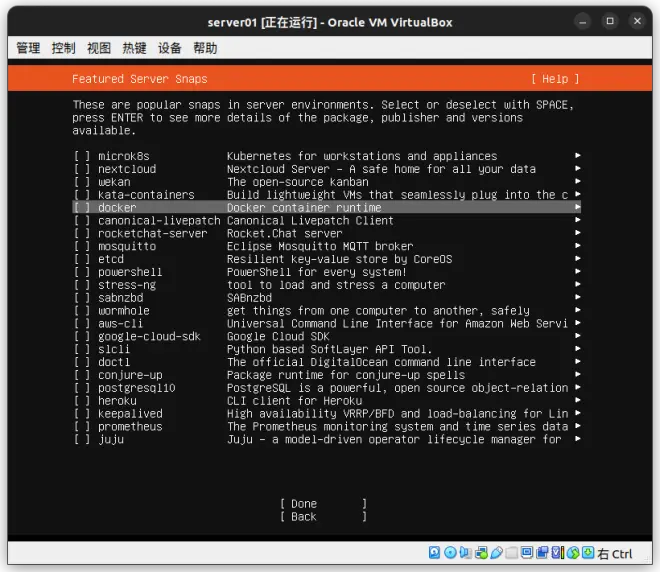Click 'Eclipse Mosquitto MQTT broker' description

(x=320, y=246)
